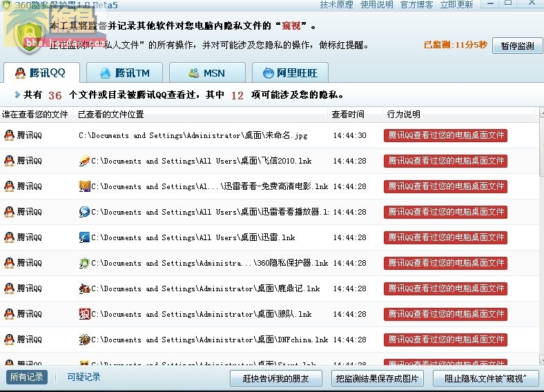This screenshot has height=392, width=544.
Task: Click the total file count 36
Action: [x=55, y=95]
